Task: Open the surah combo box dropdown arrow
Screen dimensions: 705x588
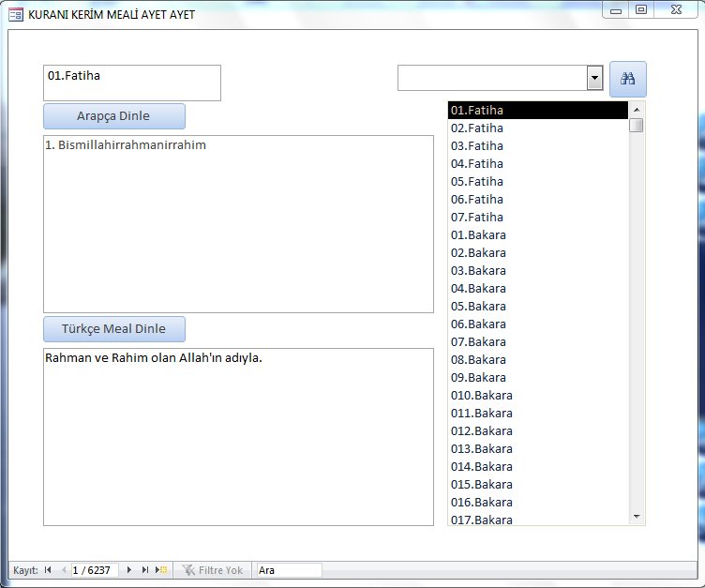Action: tap(594, 79)
